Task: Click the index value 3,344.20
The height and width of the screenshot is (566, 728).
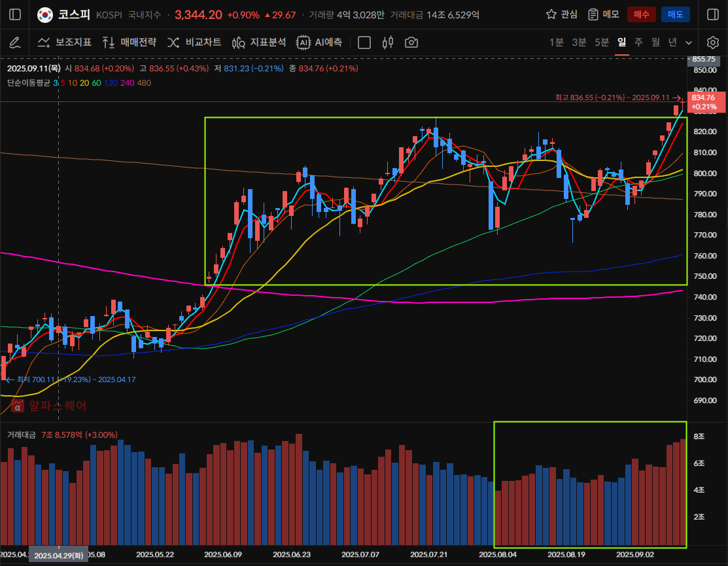Action: point(198,15)
